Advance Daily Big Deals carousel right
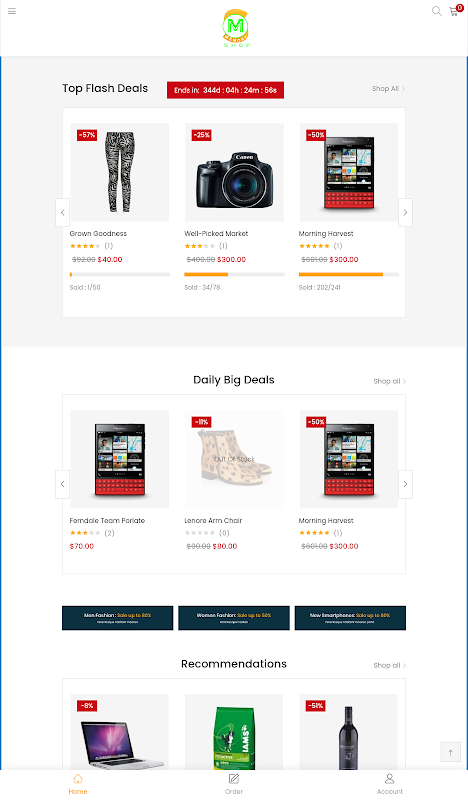The height and width of the screenshot is (800, 468). [405, 484]
